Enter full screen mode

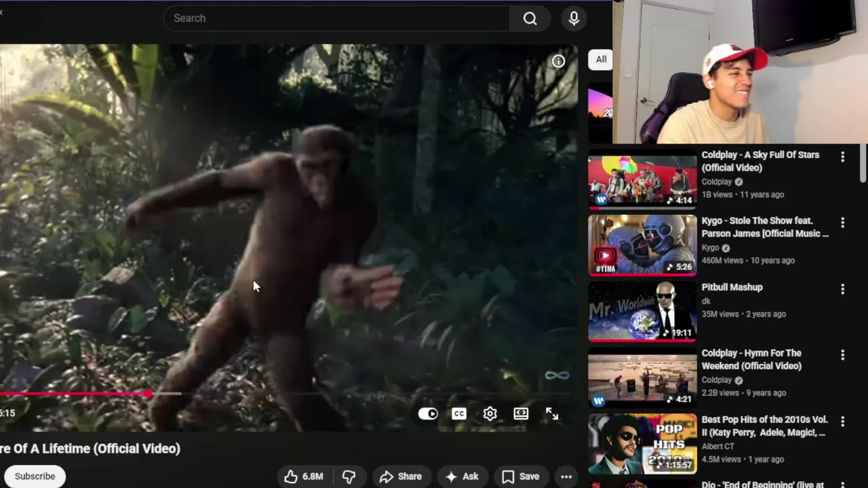click(x=552, y=413)
